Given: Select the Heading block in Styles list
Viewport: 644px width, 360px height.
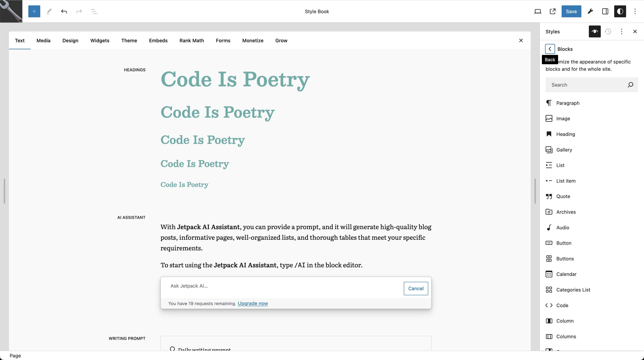Looking at the screenshot, I should click(x=566, y=134).
